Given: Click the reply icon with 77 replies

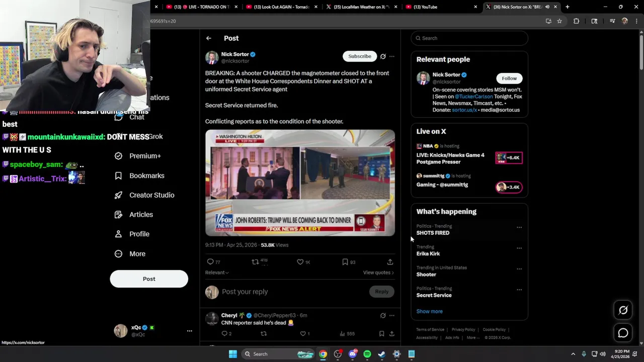Looking at the screenshot, I should [210, 262].
